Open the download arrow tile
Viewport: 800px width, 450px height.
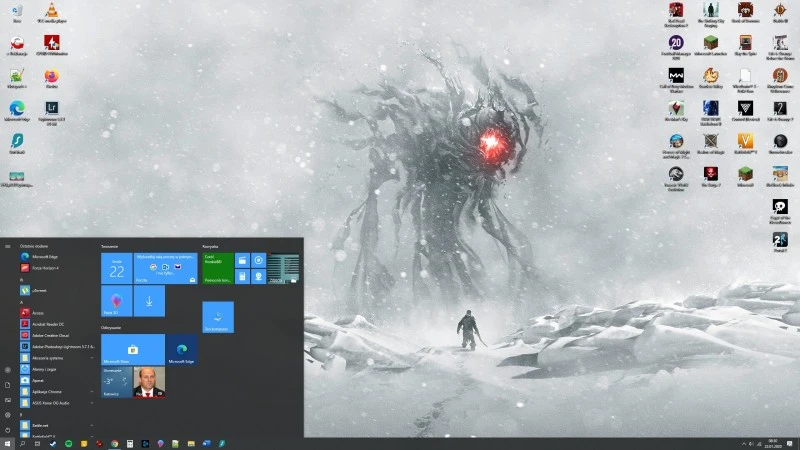coord(149,301)
